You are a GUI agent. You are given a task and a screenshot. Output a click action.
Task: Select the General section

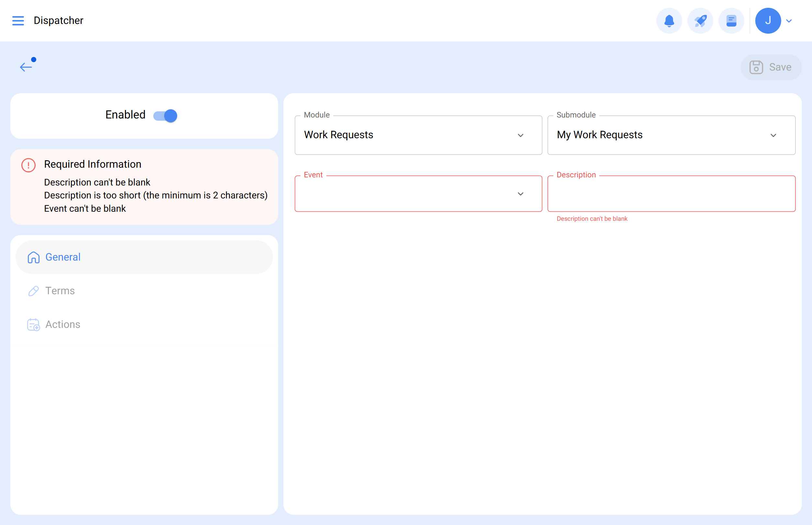[x=63, y=257]
